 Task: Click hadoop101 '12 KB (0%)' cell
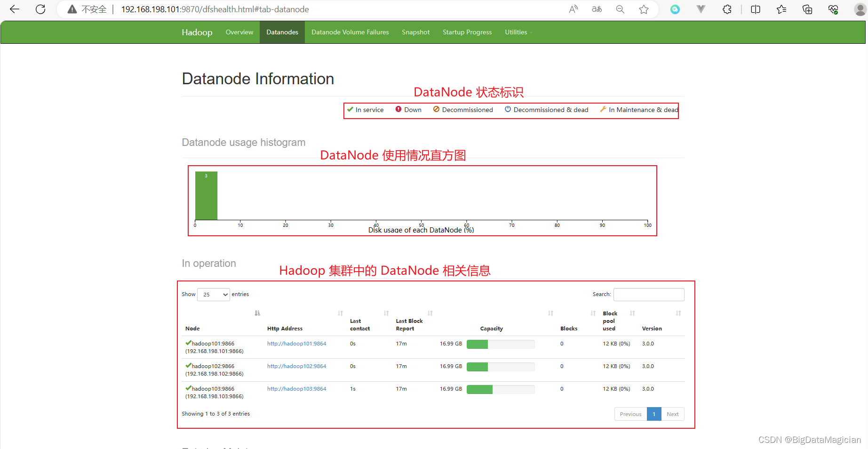616,344
